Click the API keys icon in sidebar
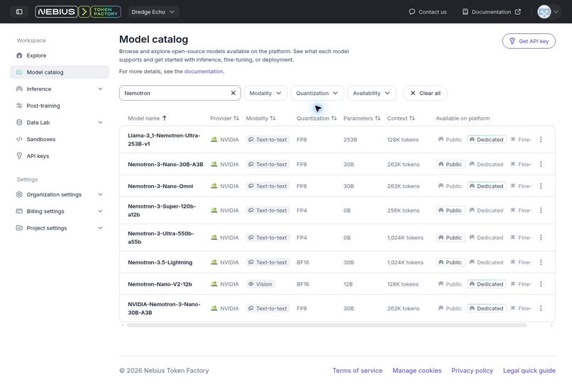 click(19, 156)
